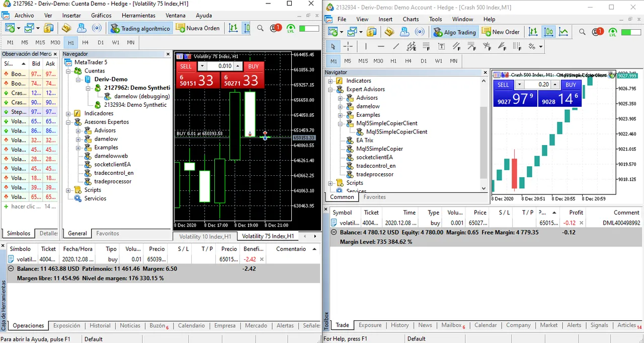The width and height of the screenshot is (644, 343).
Task: Click Market Watch dollar icon in right window
Action: pos(371,32)
